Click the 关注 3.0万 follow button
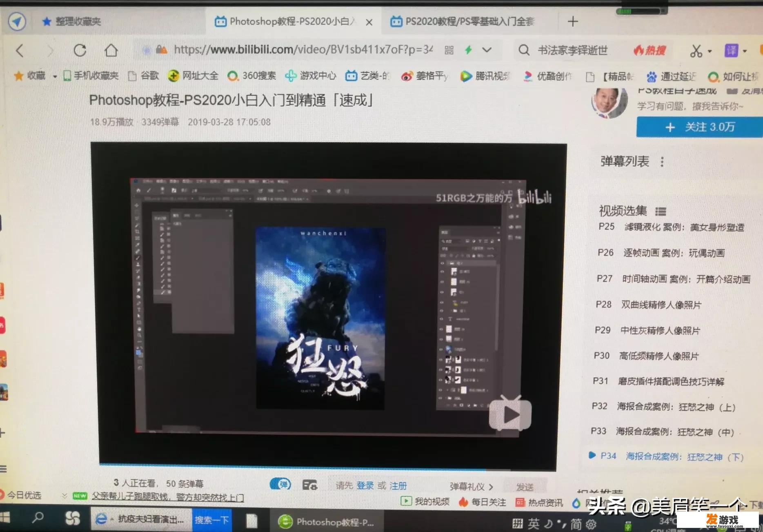Image resolution: width=763 pixels, height=532 pixels. click(700, 127)
